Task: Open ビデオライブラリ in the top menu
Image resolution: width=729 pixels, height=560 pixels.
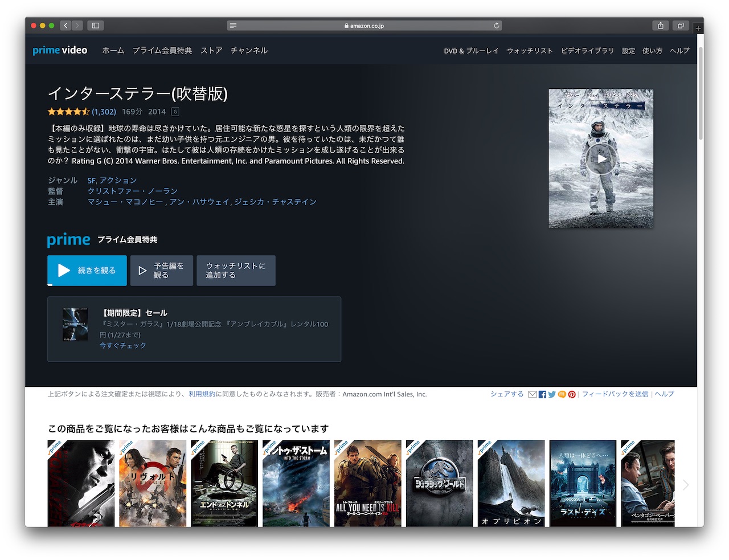Action: (x=587, y=51)
